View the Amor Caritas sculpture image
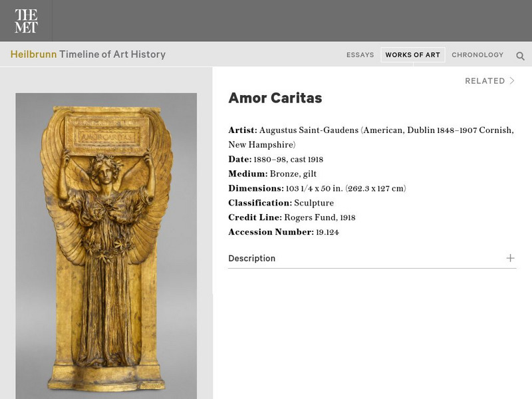The image size is (532, 399). click(x=106, y=246)
